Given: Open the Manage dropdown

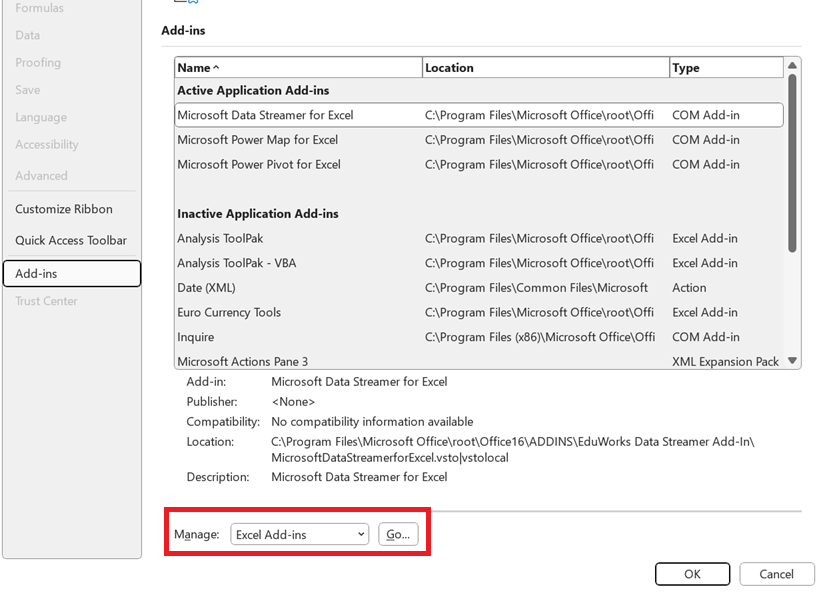Looking at the screenshot, I should (x=299, y=534).
